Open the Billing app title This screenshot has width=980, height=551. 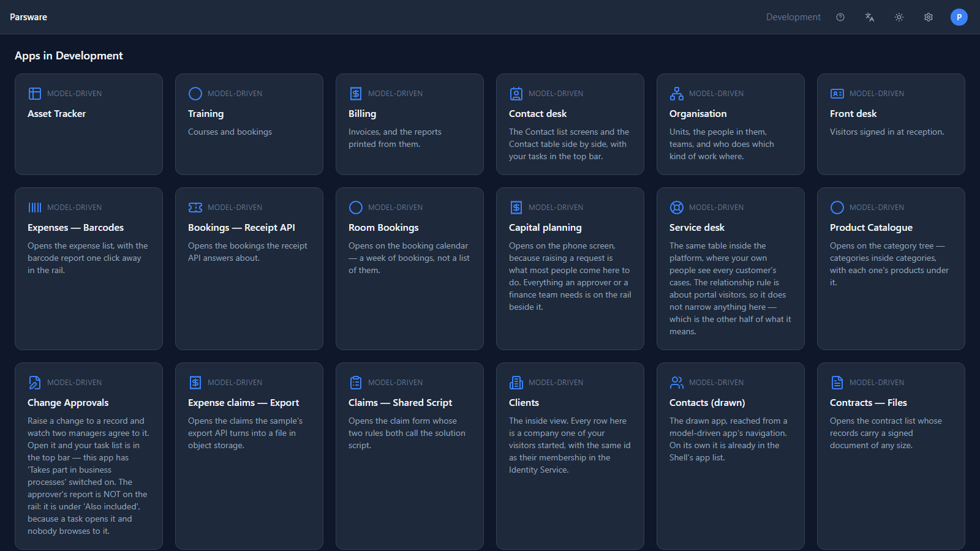(362, 114)
